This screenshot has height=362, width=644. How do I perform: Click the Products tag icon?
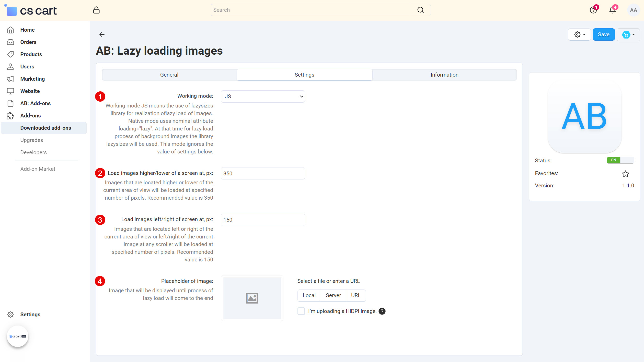pyautogui.click(x=10, y=54)
